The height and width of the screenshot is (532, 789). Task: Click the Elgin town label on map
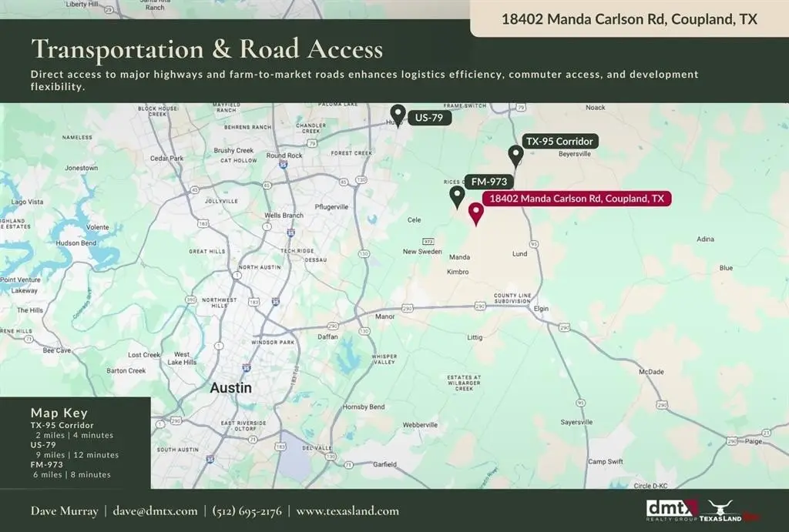[x=542, y=307]
